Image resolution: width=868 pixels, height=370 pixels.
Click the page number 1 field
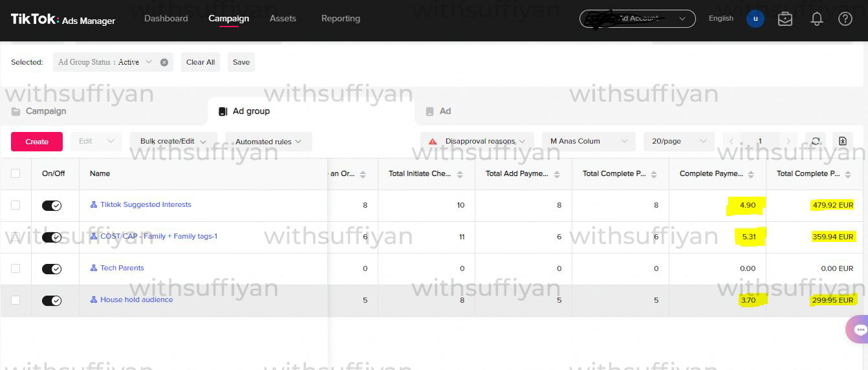759,141
